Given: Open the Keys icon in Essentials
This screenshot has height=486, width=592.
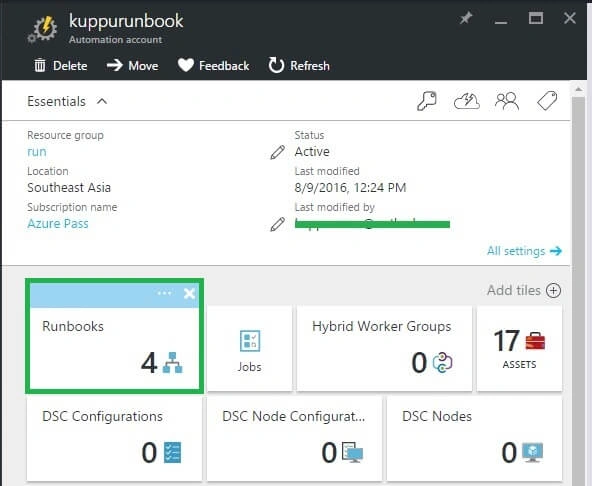Looking at the screenshot, I should tap(427, 101).
